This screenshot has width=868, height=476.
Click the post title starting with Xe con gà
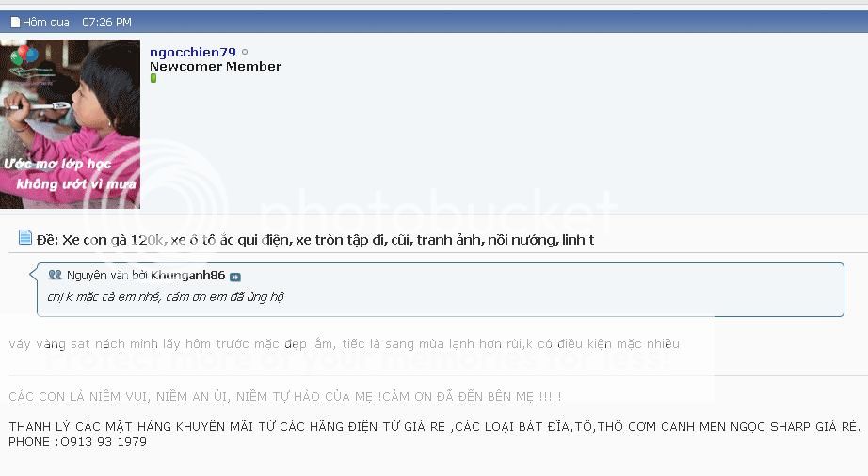click(328, 240)
